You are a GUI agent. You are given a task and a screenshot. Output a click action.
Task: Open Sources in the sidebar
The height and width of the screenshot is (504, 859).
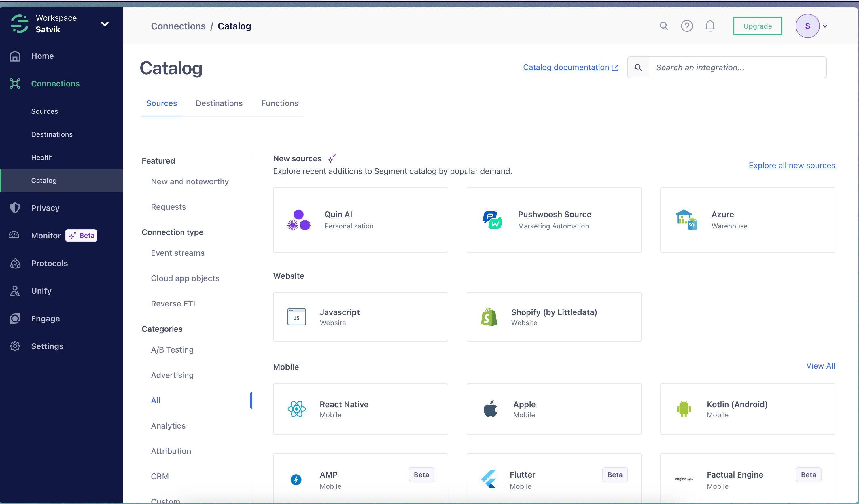click(x=45, y=111)
